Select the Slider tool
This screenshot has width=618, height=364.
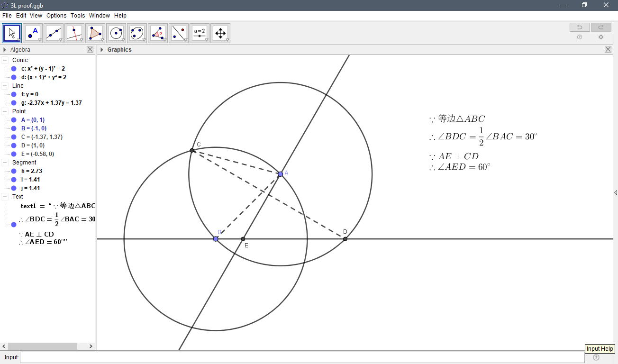pos(200,33)
